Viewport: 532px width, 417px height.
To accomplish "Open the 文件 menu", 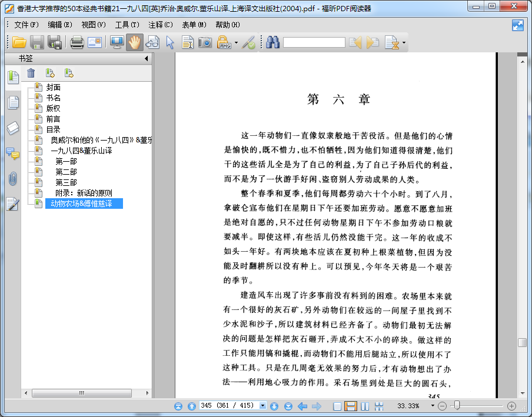I will (x=26, y=25).
